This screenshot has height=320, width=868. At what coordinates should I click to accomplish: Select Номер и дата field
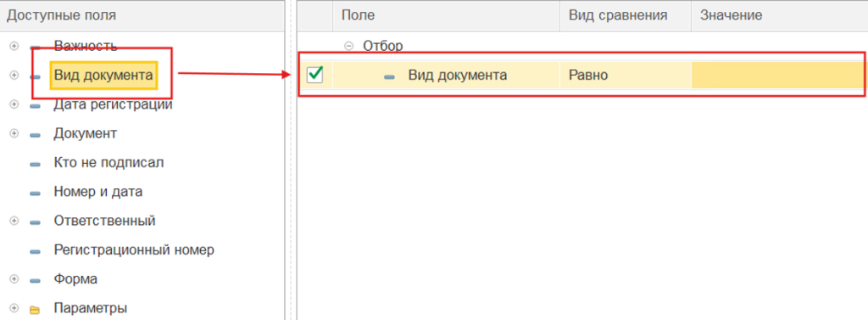click(x=98, y=192)
